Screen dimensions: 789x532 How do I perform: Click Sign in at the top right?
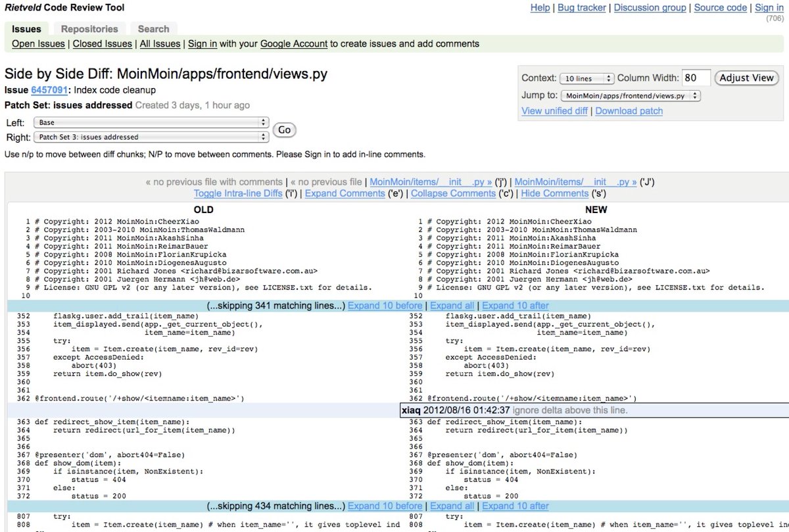pos(769,8)
